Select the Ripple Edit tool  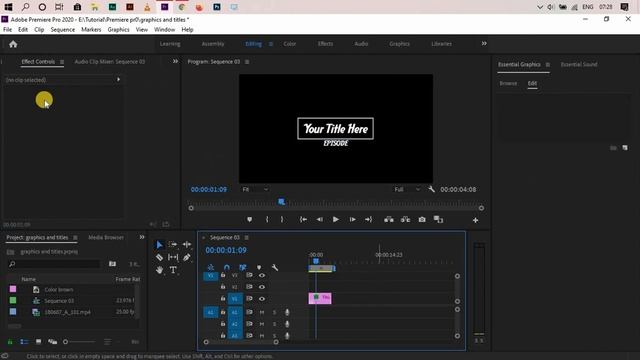pos(187,244)
